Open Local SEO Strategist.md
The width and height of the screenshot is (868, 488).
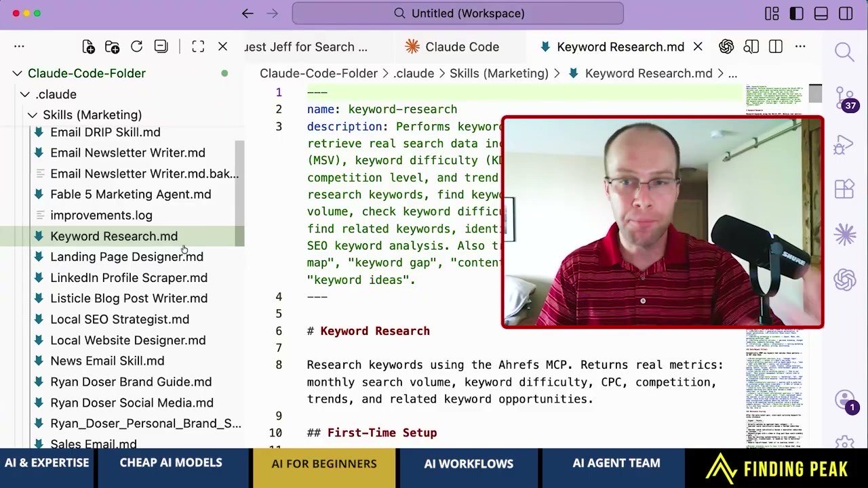(x=119, y=319)
